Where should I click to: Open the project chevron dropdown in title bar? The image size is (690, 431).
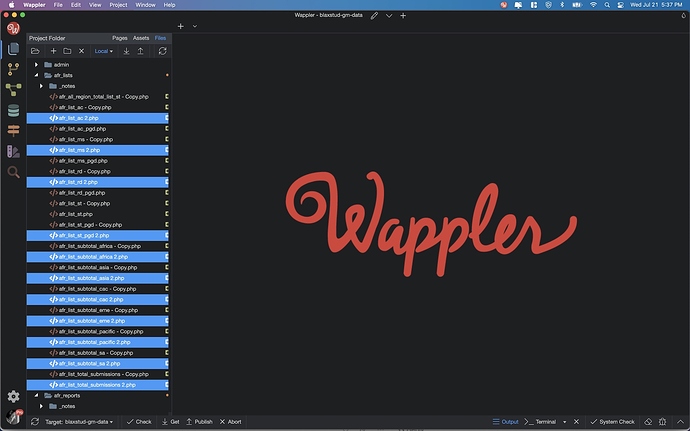pyautogui.click(x=389, y=16)
